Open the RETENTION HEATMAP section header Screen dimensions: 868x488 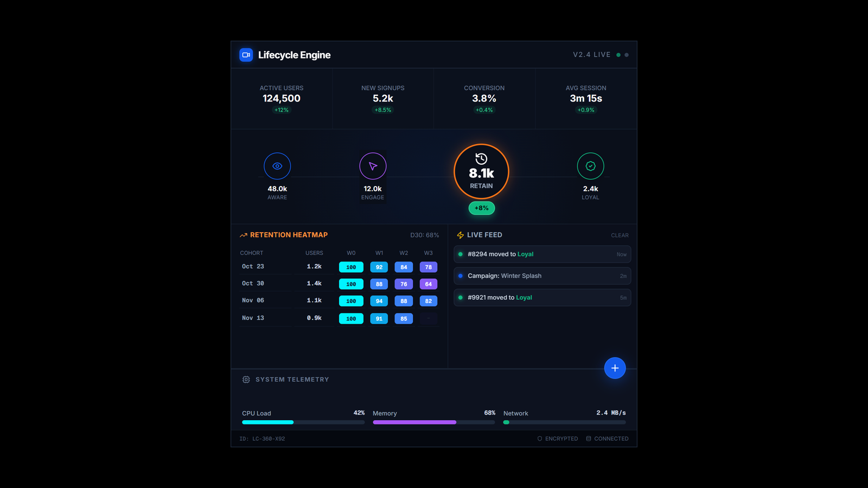coord(289,235)
